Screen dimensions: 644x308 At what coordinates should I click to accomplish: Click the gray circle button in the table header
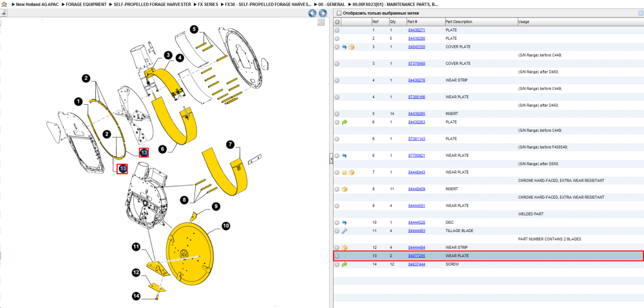[337, 22]
